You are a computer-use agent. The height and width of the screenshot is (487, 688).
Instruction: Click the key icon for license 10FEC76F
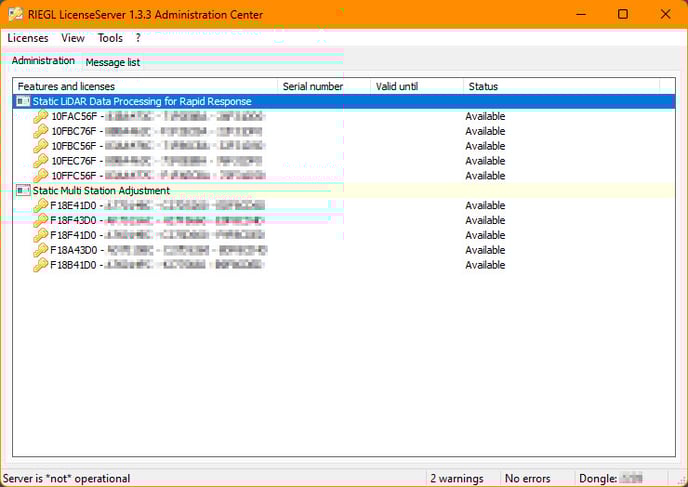40,161
